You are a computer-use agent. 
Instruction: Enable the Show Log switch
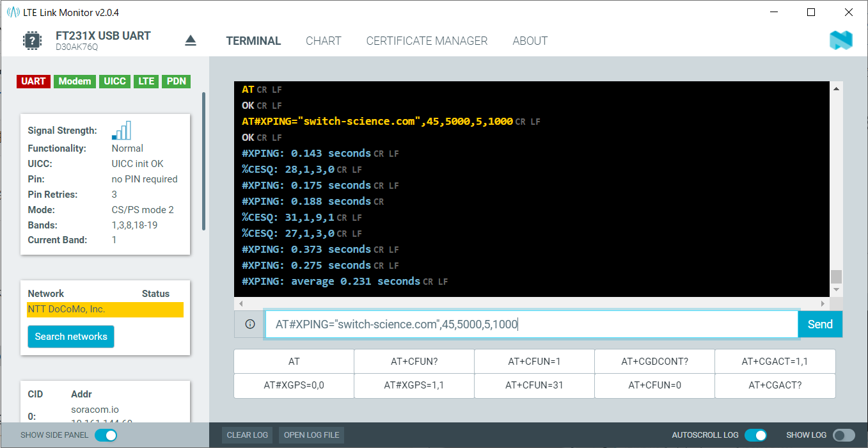click(x=844, y=435)
